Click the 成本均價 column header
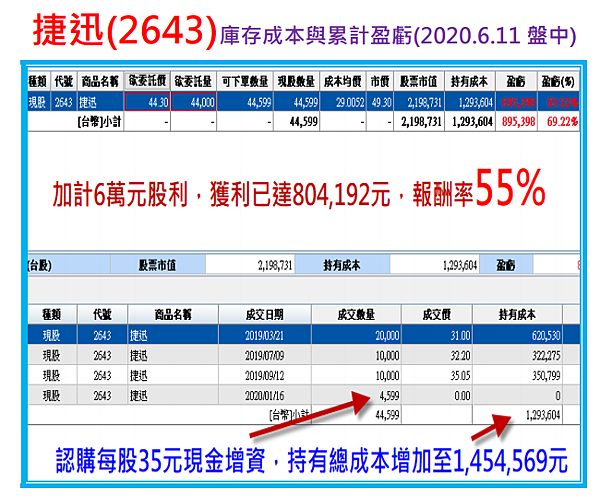The image size is (600, 500). [343, 81]
